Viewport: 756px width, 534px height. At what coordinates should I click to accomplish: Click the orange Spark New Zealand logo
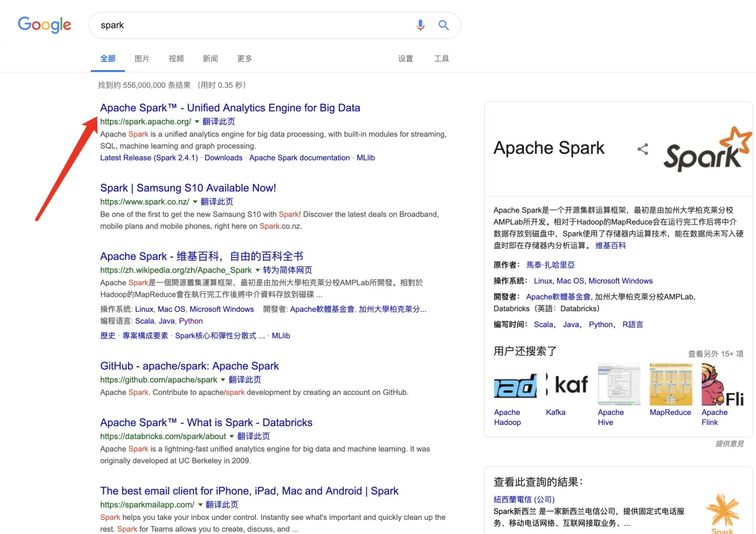coord(723,513)
